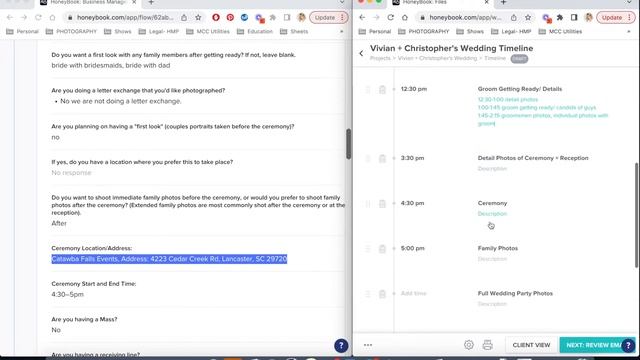Show more bookmarks overflow in left browser

click(x=342, y=31)
